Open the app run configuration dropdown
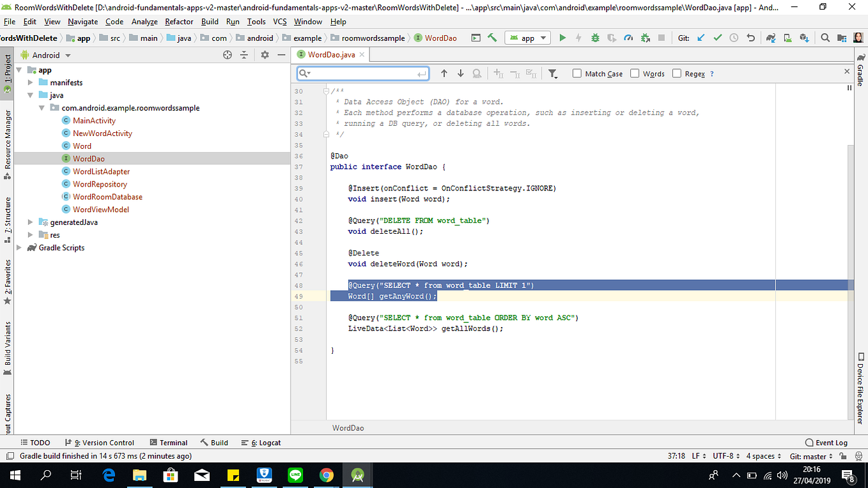 click(x=527, y=38)
